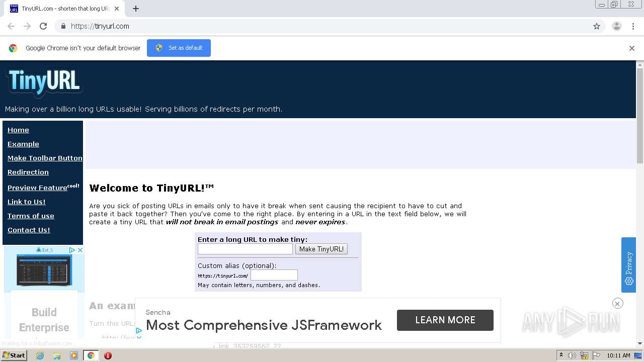Open Make Toolbar Button link
The height and width of the screenshot is (362, 644).
45,158
